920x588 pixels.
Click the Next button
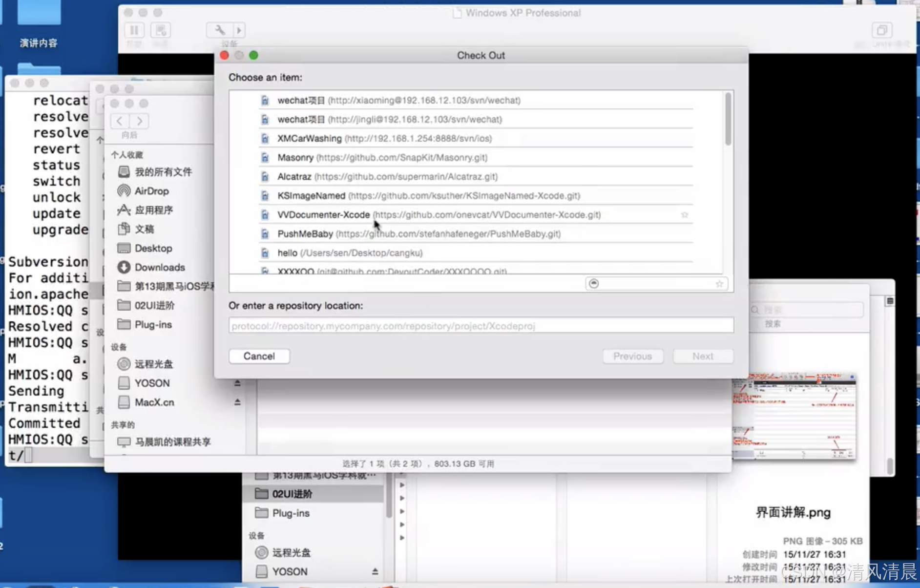coord(703,356)
